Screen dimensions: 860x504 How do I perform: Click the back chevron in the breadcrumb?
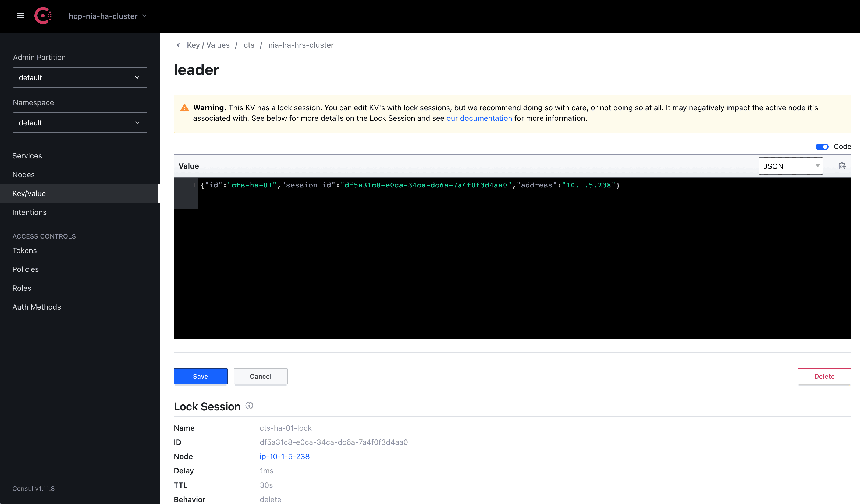coord(178,45)
